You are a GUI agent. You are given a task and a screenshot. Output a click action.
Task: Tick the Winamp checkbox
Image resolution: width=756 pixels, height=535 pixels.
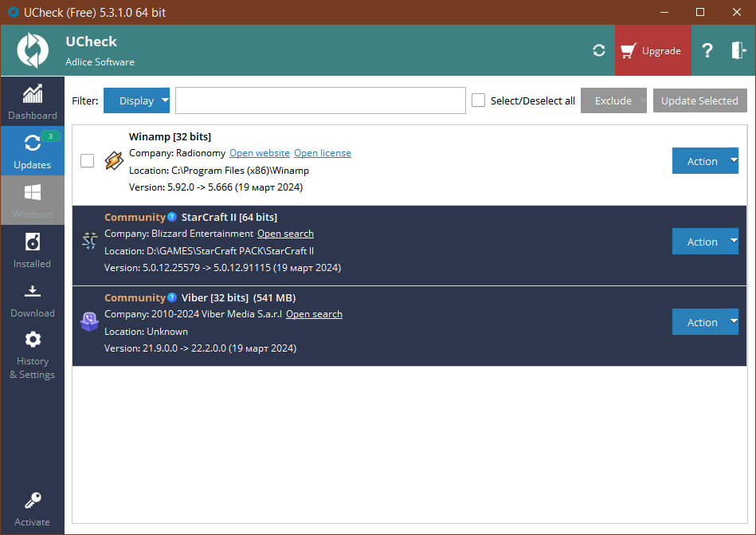(x=88, y=160)
